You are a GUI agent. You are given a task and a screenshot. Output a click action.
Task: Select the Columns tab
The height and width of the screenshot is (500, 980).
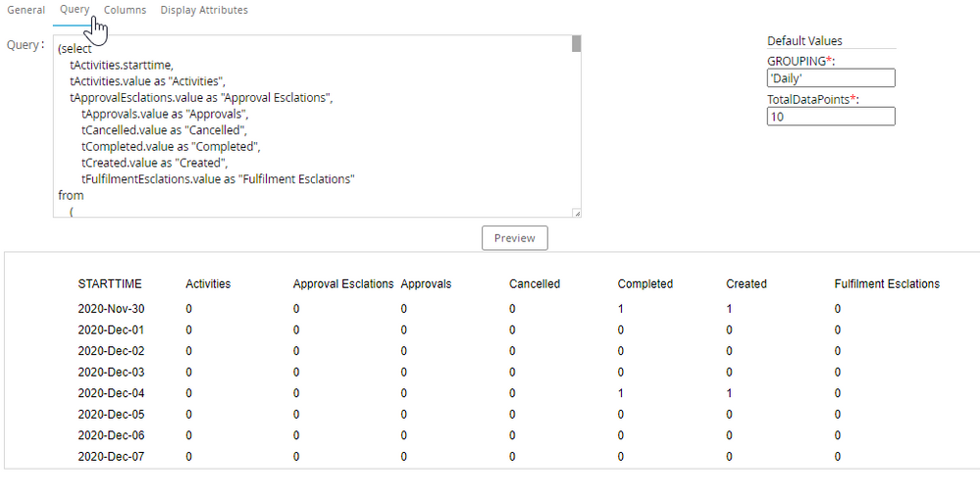125,10
